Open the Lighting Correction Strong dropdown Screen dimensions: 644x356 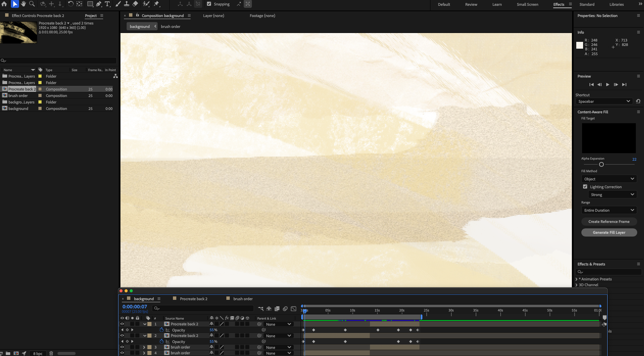click(612, 195)
